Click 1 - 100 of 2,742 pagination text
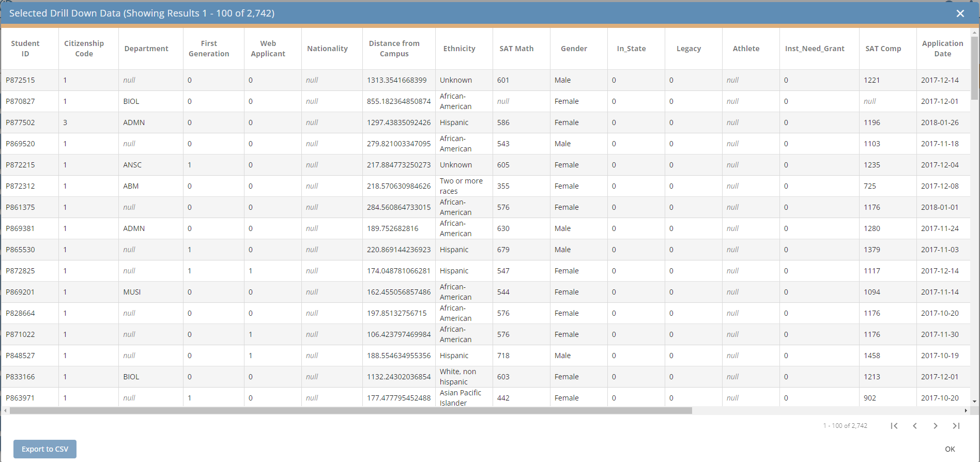The width and height of the screenshot is (980, 462). (x=845, y=426)
